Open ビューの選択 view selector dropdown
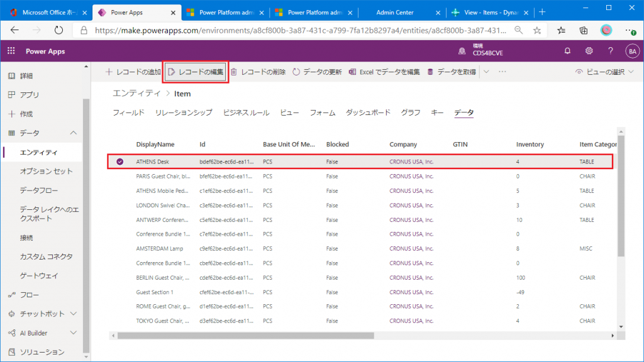Image resolution: width=644 pixels, height=362 pixels. (x=604, y=72)
